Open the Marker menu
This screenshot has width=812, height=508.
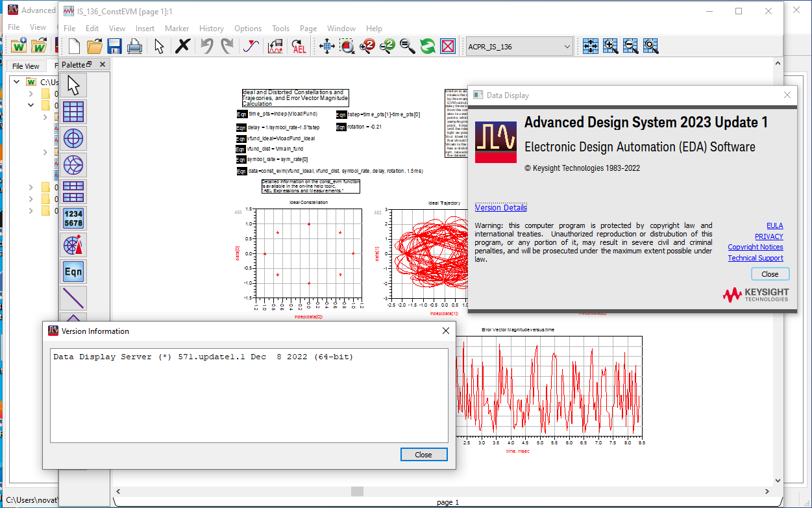177,29
